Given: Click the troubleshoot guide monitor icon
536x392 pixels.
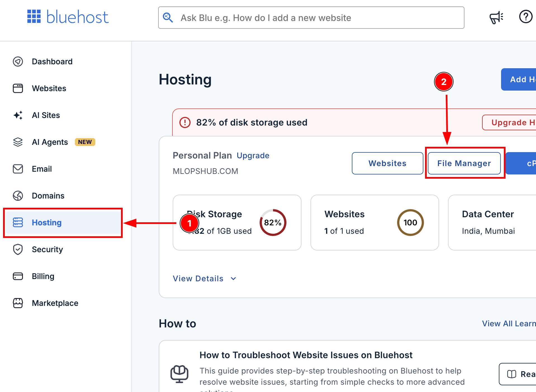Looking at the screenshot, I should point(179,374).
